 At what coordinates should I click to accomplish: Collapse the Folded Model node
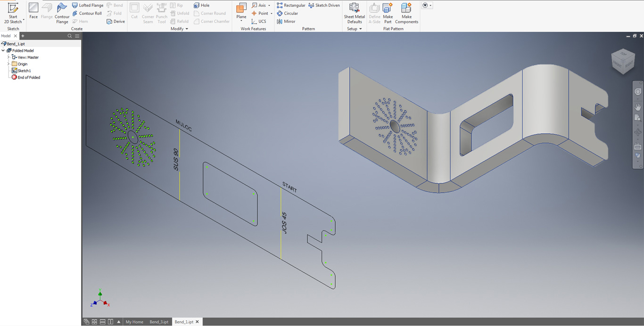[x=3, y=50]
